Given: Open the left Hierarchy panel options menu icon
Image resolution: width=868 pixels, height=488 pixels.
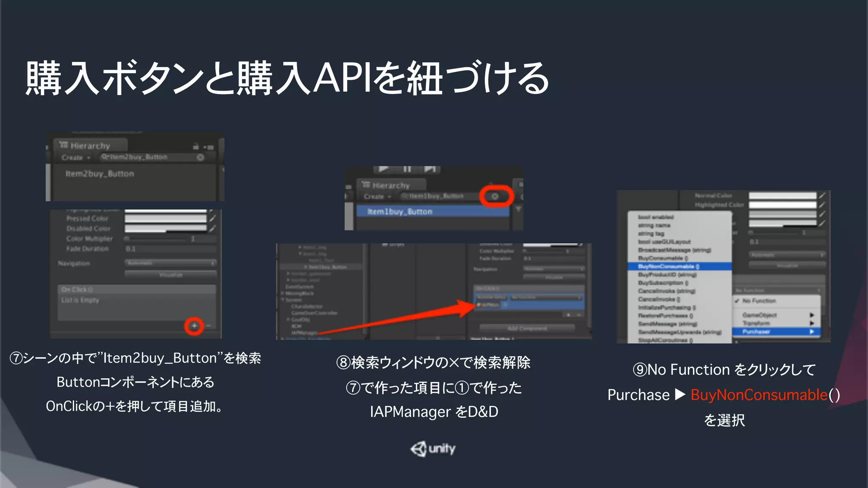Looking at the screenshot, I should [x=209, y=147].
